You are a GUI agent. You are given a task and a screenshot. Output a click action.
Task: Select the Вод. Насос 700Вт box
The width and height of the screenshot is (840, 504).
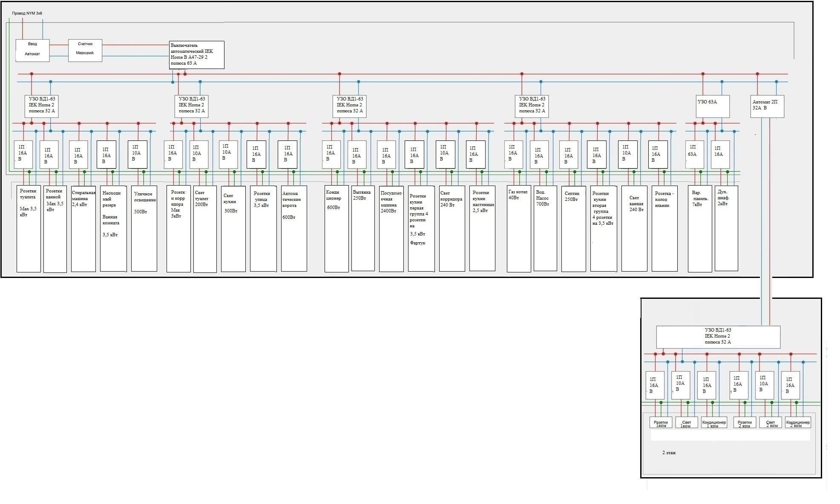tap(545, 228)
